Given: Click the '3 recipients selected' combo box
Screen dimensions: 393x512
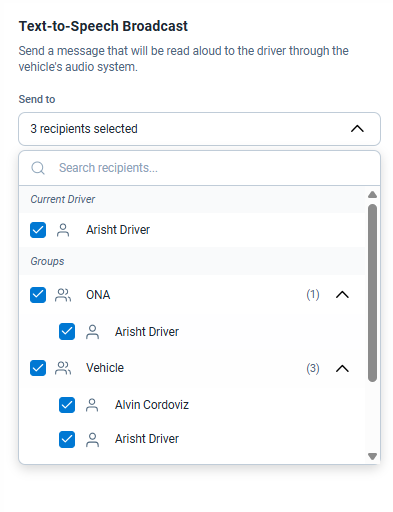Looking at the screenshot, I should [x=199, y=129].
